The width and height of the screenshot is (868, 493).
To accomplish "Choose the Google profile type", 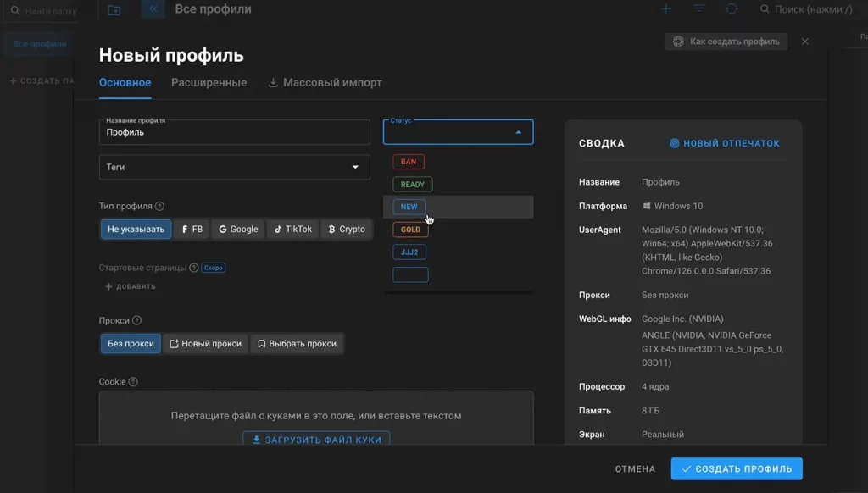I will tap(237, 229).
